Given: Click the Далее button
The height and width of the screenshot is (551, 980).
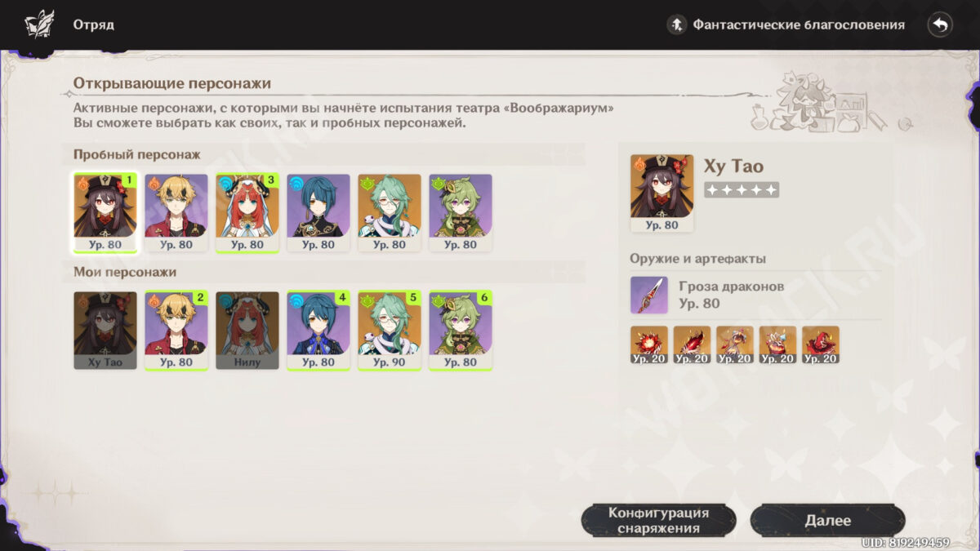Looking at the screenshot, I should coord(827,521).
